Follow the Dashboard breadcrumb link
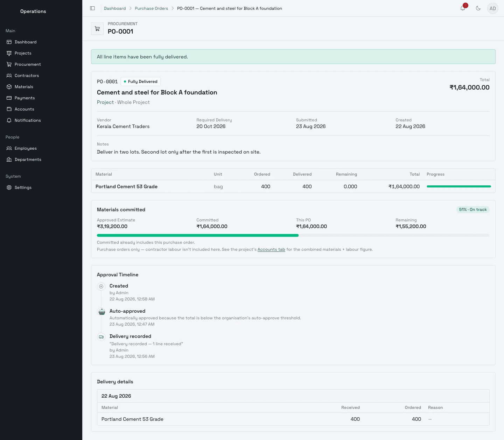Screen dimensions: 504x440 (x=115, y=8)
